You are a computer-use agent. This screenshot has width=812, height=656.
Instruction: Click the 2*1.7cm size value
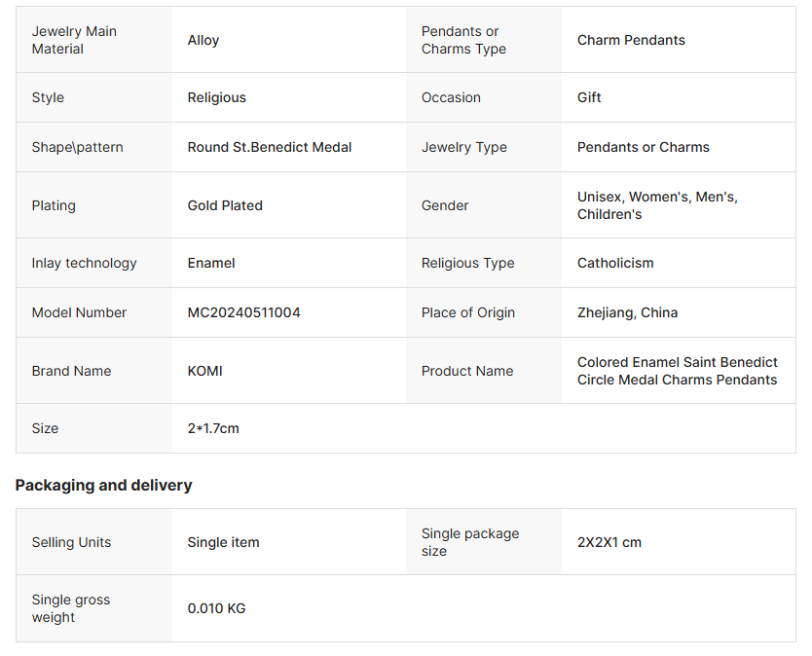click(x=213, y=428)
